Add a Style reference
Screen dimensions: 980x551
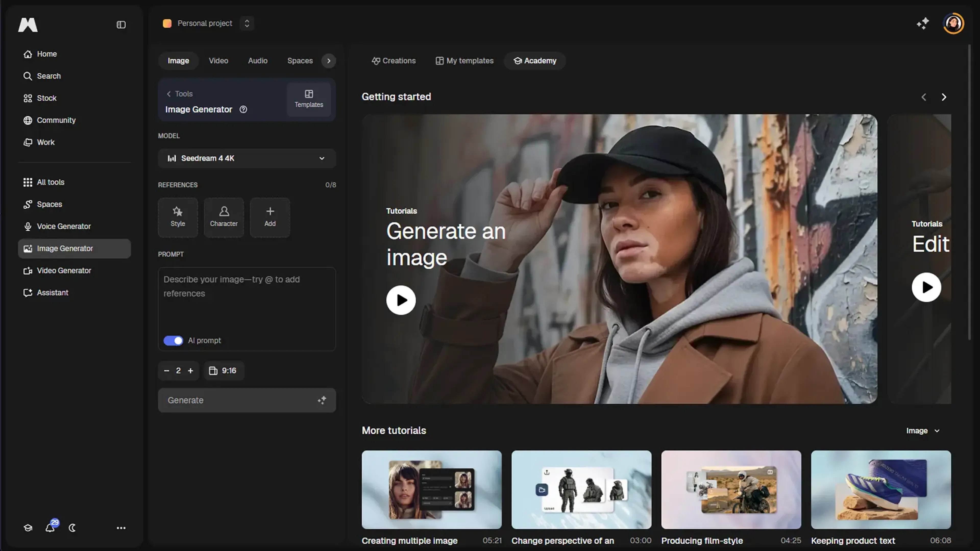point(178,218)
